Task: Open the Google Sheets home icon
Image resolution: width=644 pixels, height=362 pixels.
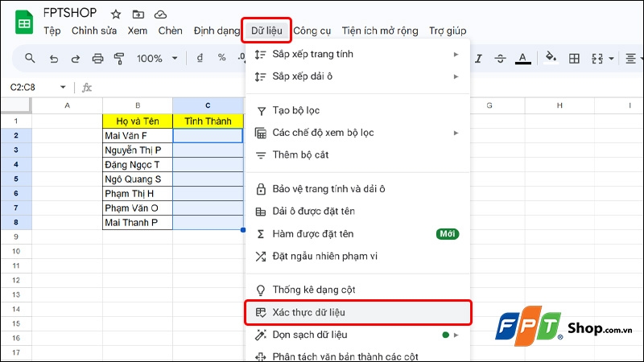Action: 24,23
